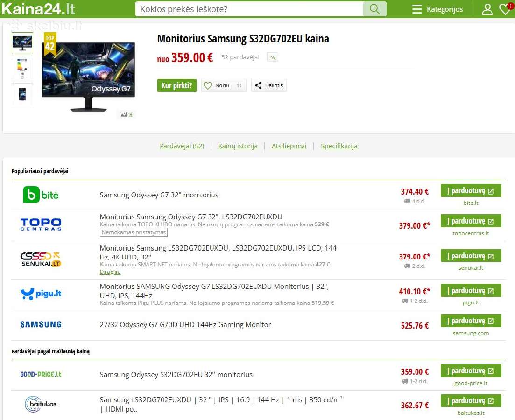Click the senukai.lt link text
515x420 pixels.
(x=471, y=267)
